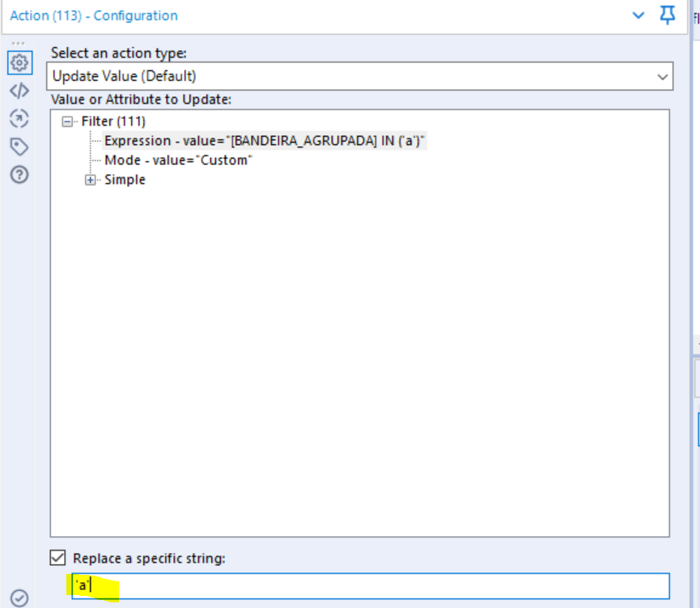Image resolution: width=700 pixels, height=608 pixels.
Task: Expand the Simple tree node
Action: [91, 179]
